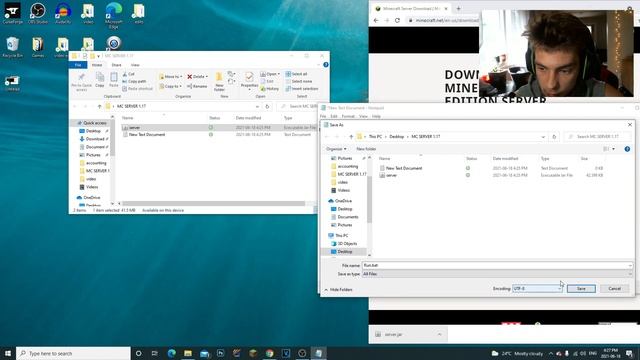Launch OBS Studio from the desktop

tap(38, 13)
